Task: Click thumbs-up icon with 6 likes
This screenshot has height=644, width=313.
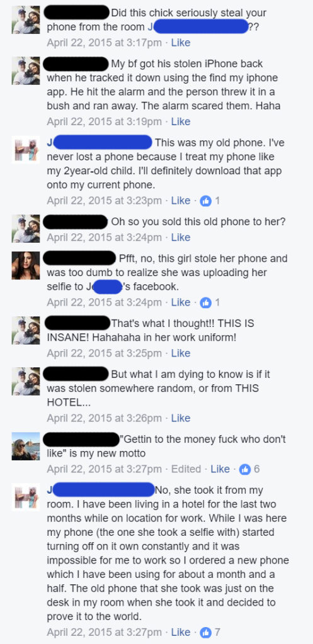Action: [245, 469]
